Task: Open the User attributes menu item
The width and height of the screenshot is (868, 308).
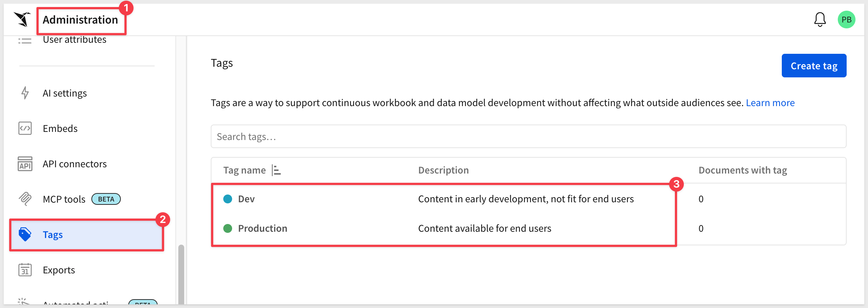Action: (75, 39)
